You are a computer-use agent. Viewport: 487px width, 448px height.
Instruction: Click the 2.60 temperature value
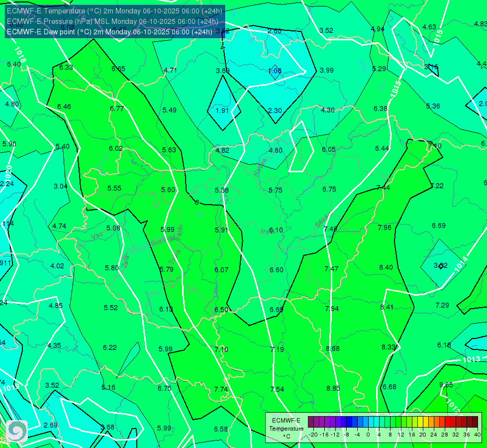(274, 31)
